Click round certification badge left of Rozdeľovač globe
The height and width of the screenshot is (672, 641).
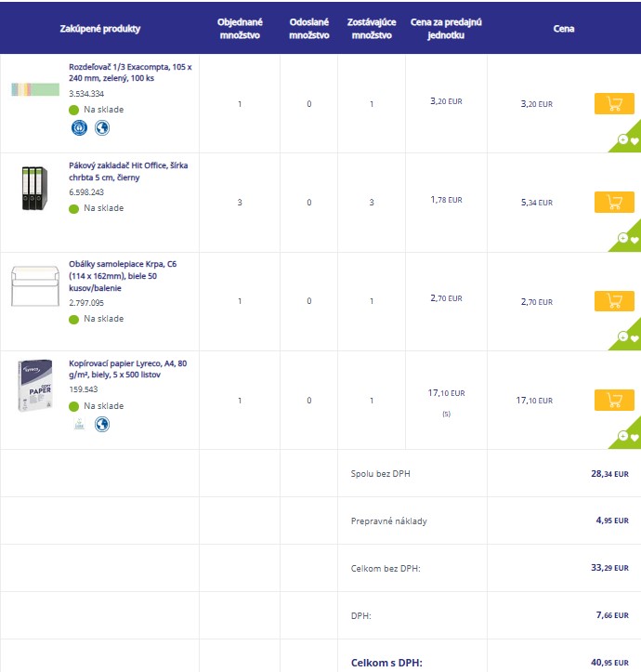click(79, 127)
